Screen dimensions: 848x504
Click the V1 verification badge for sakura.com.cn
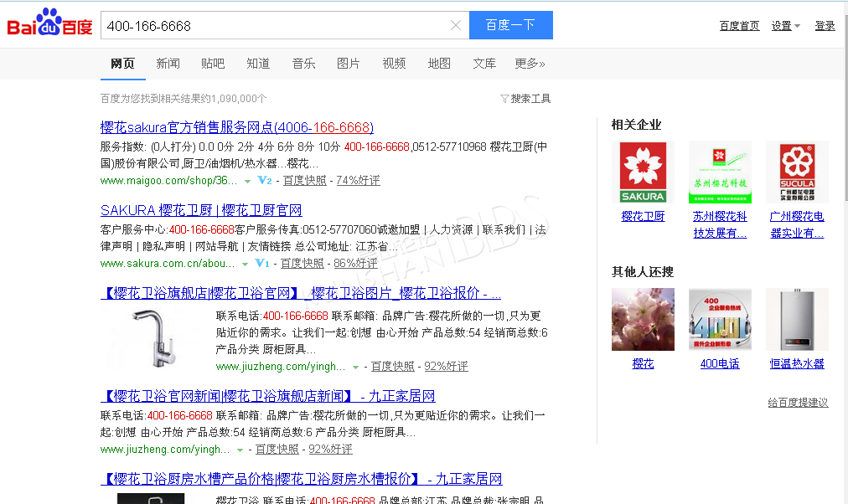[x=261, y=263]
